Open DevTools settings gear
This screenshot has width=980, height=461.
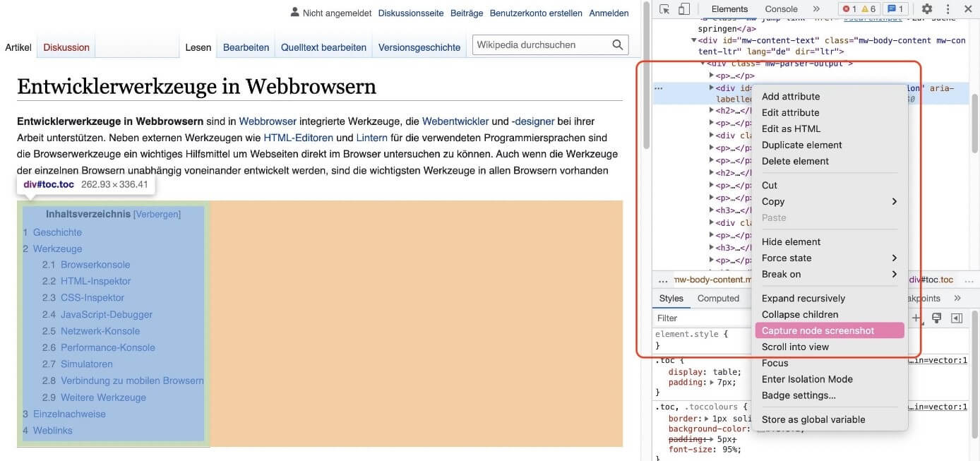pos(927,9)
